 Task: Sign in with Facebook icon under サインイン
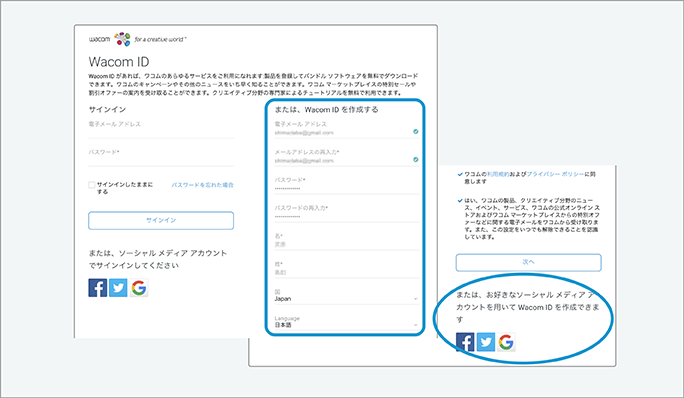point(98,288)
